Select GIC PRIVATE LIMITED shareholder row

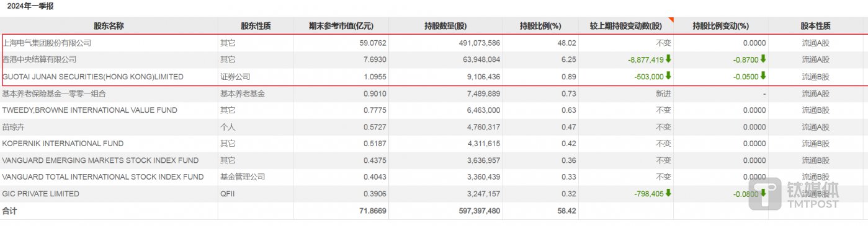pos(434,194)
